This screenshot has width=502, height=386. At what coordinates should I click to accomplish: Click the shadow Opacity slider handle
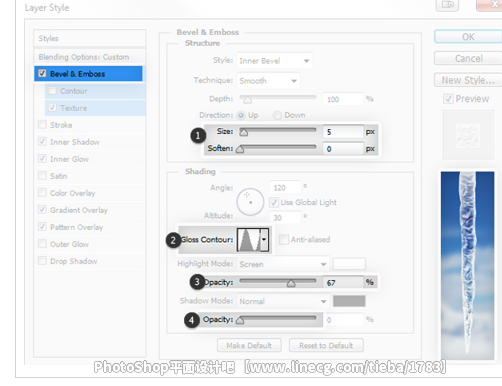pyautogui.click(x=240, y=320)
